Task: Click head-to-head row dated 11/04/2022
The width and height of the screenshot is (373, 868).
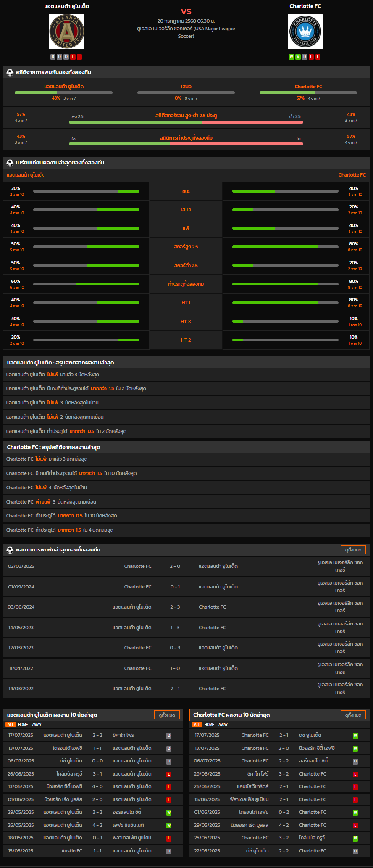Action: (186, 668)
